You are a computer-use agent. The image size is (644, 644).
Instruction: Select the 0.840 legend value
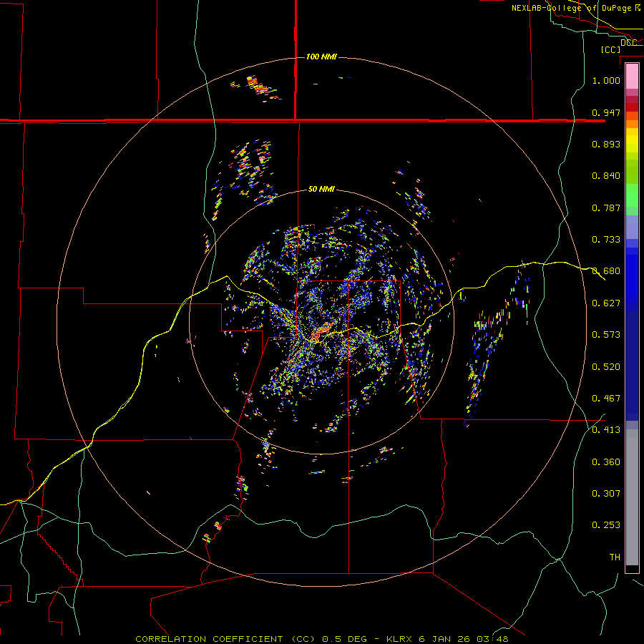[606, 176]
